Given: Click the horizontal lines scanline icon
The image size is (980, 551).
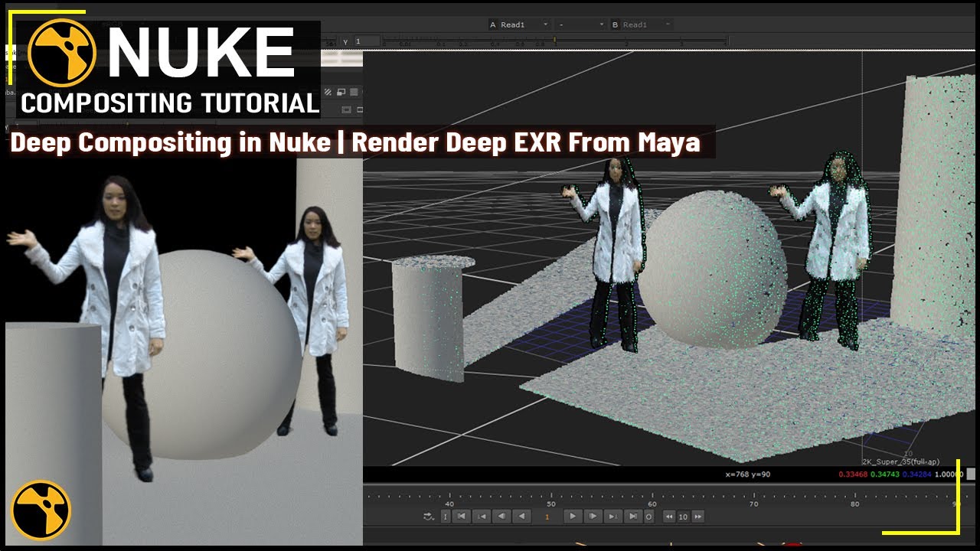Looking at the screenshot, I should pyautogui.click(x=354, y=92).
